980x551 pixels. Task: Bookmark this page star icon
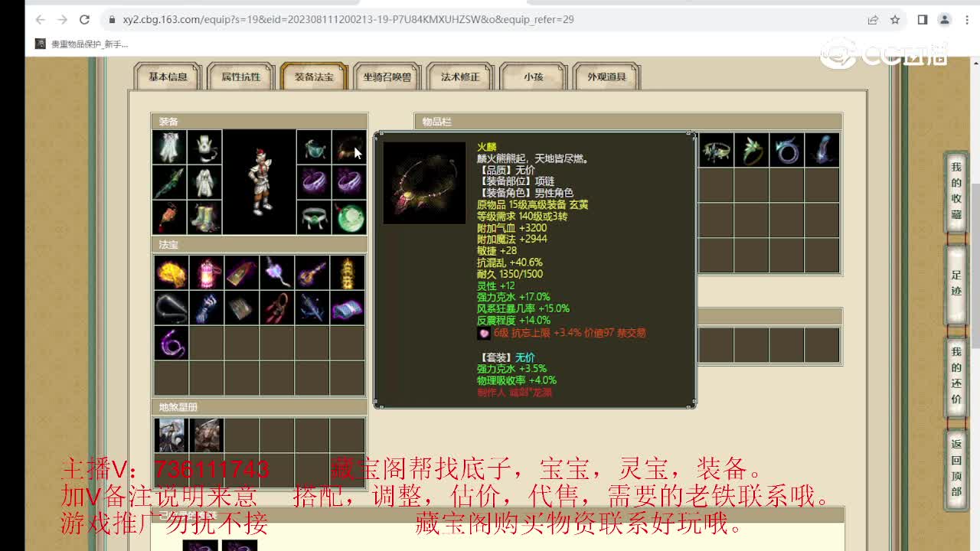point(895,20)
